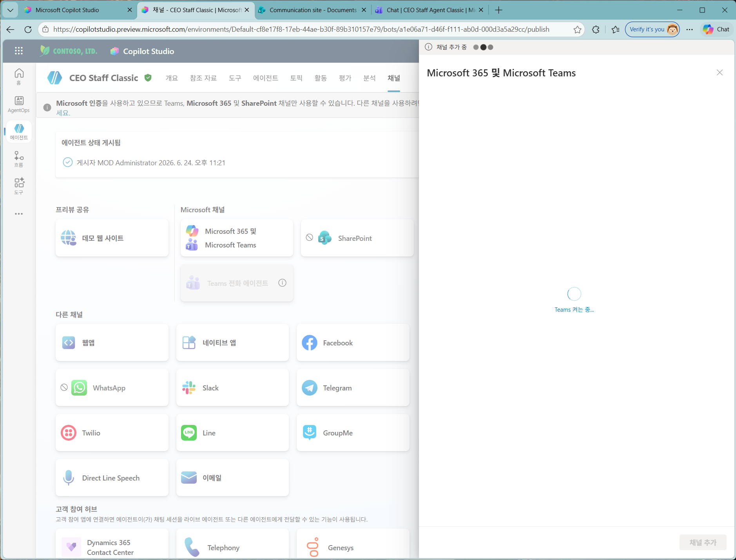Open the 도구 tab in agent navigation
Viewport: 736px width, 560px height.
tap(235, 78)
